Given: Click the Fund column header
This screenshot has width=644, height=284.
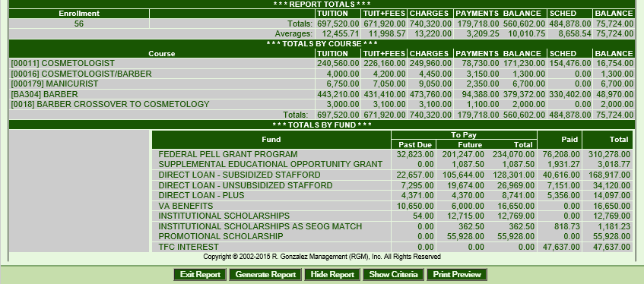Looking at the screenshot, I should (x=271, y=140).
